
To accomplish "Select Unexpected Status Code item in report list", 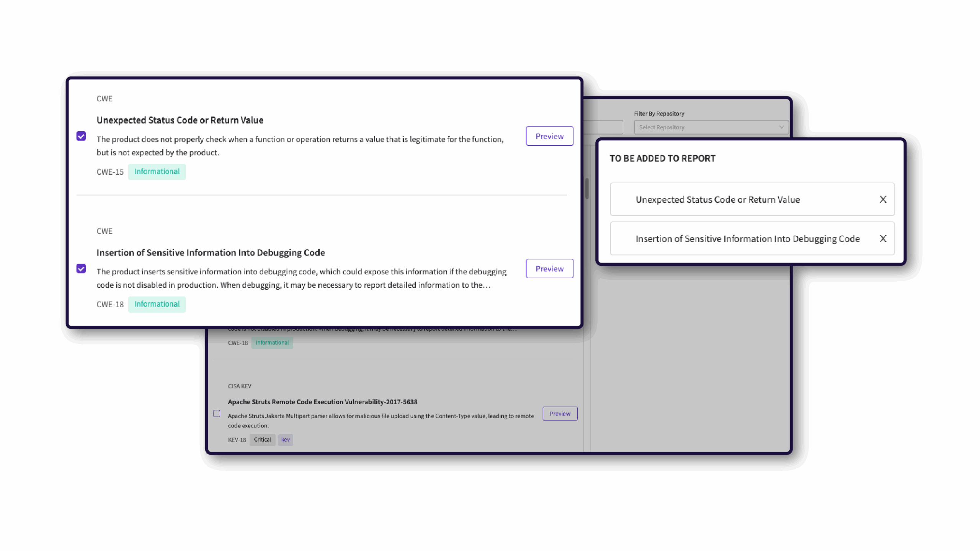I will click(x=718, y=199).
